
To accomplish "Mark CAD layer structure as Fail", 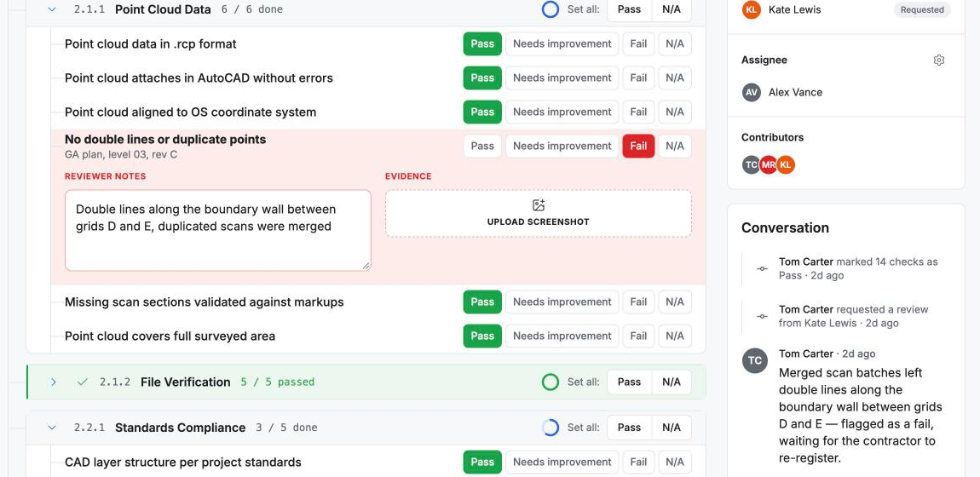I will pos(638,462).
